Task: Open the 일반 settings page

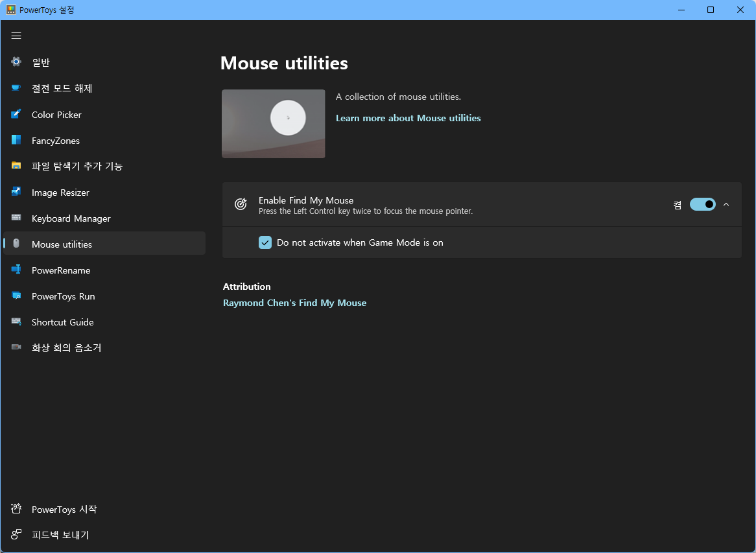Action: [x=104, y=62]
